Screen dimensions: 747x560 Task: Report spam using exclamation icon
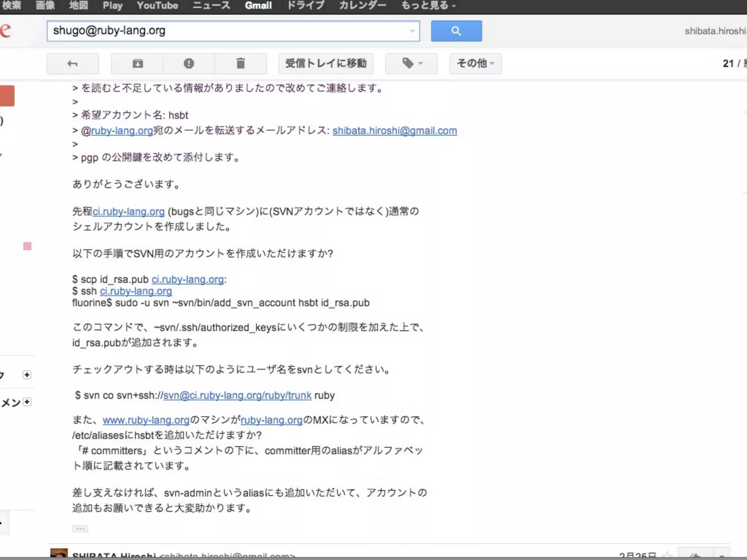tap(189, 64)
